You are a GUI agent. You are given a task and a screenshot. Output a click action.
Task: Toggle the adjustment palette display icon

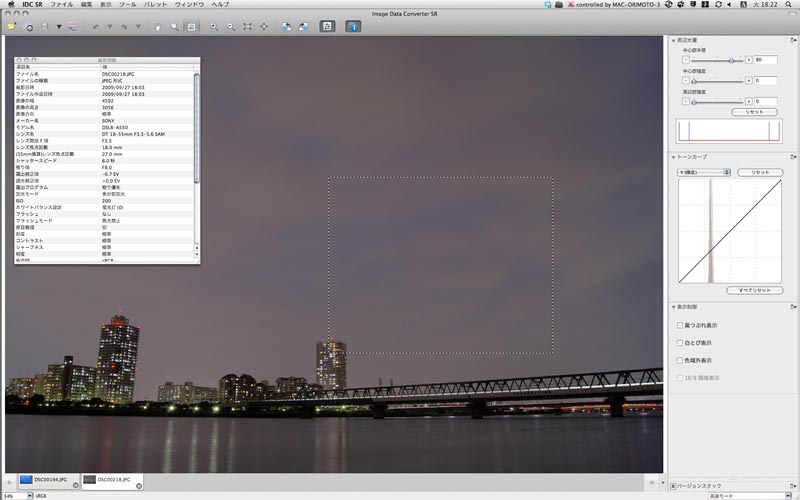[x=327, y=27]
